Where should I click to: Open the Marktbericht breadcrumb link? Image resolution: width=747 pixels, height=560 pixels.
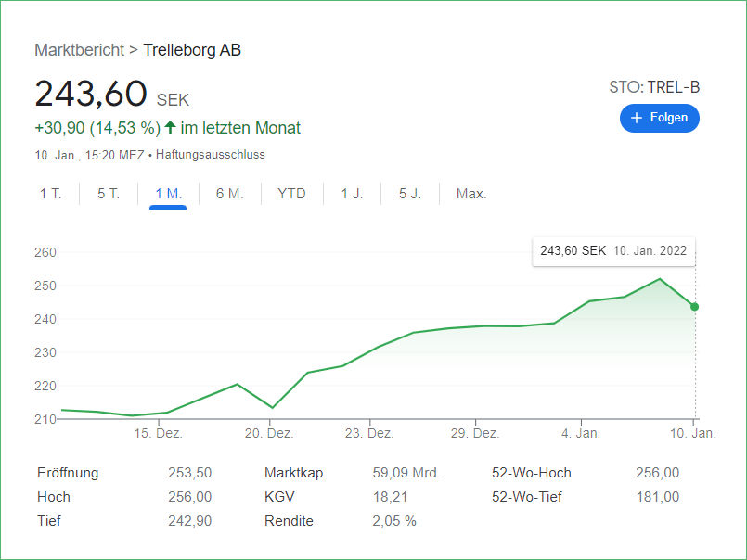point(79,50)
